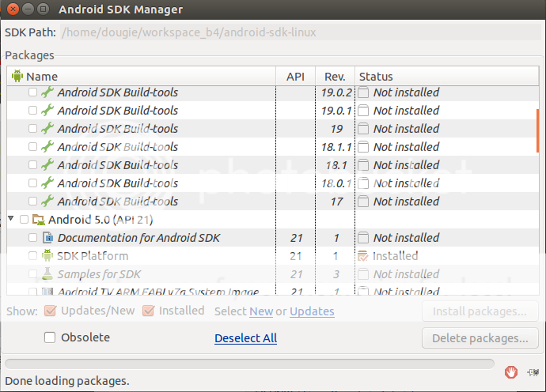546x392 pixels.
Task: Click 'Done loading packages.' status text
Action: pos(67,381)
